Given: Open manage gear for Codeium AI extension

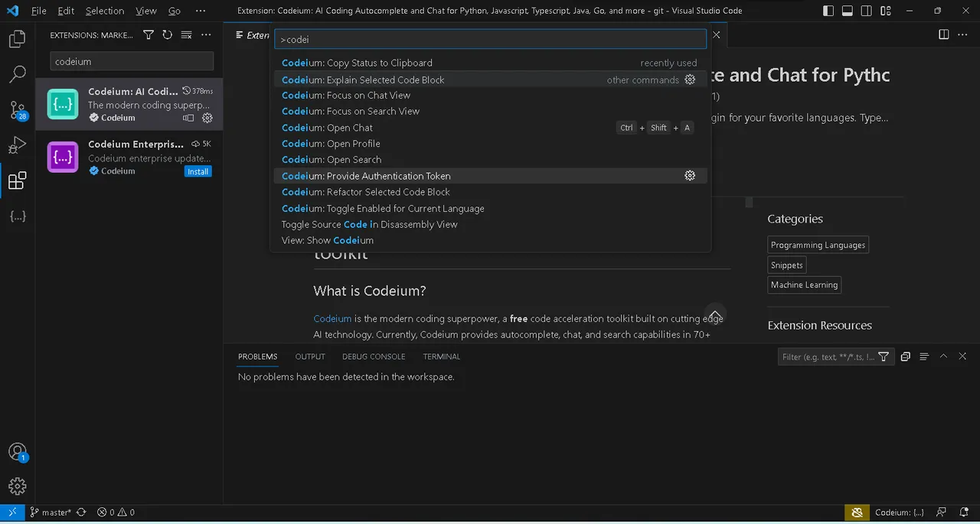Looking at the screenshot, I should coord(207,118).
